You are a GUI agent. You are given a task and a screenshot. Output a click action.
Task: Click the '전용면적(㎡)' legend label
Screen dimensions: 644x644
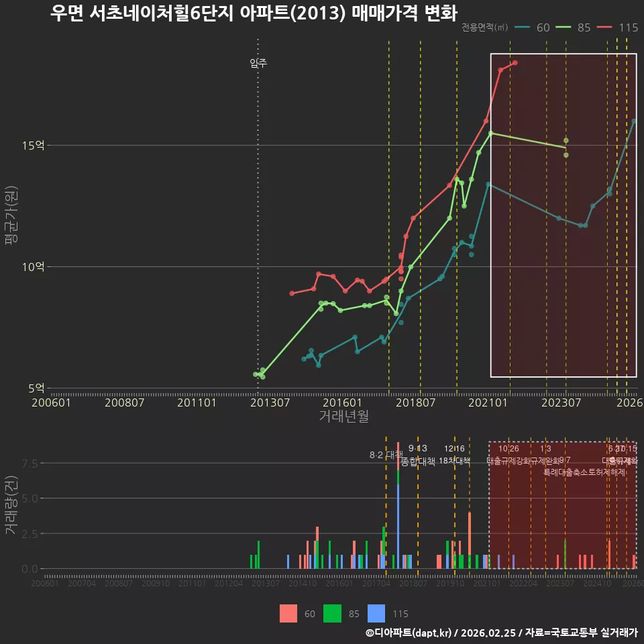[x=484, y=28]
